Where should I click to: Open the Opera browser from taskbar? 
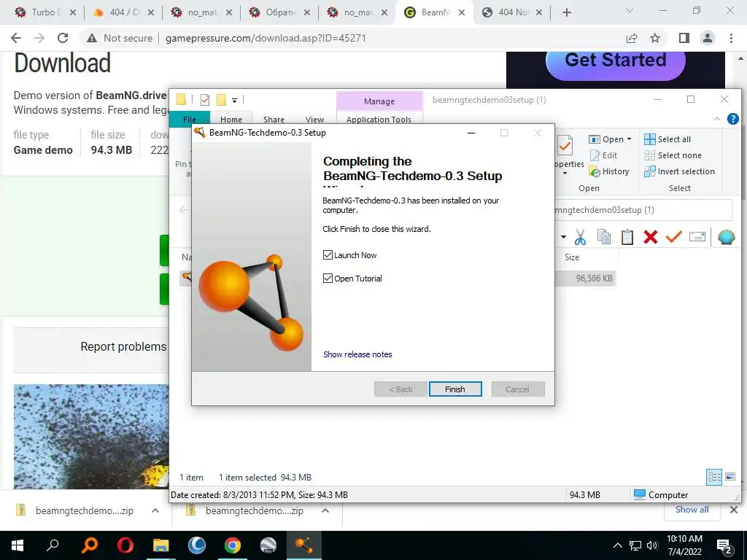[125, 545]
